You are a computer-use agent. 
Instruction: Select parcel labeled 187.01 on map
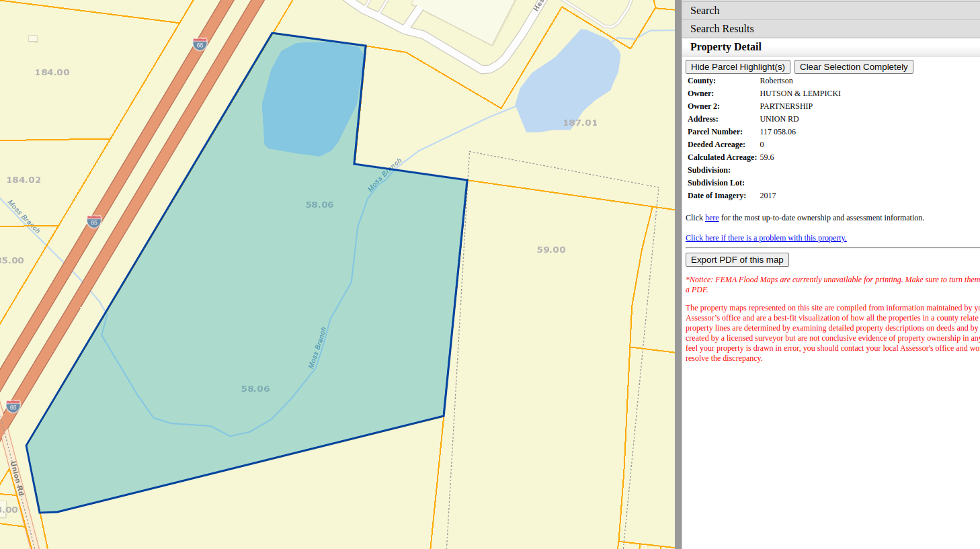[580, 123]
